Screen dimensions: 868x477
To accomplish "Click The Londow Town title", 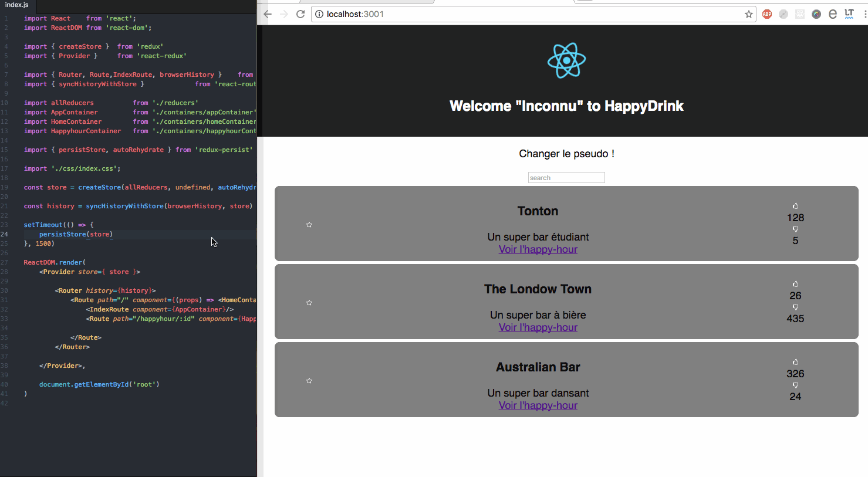I will click(x=538, y=289).
